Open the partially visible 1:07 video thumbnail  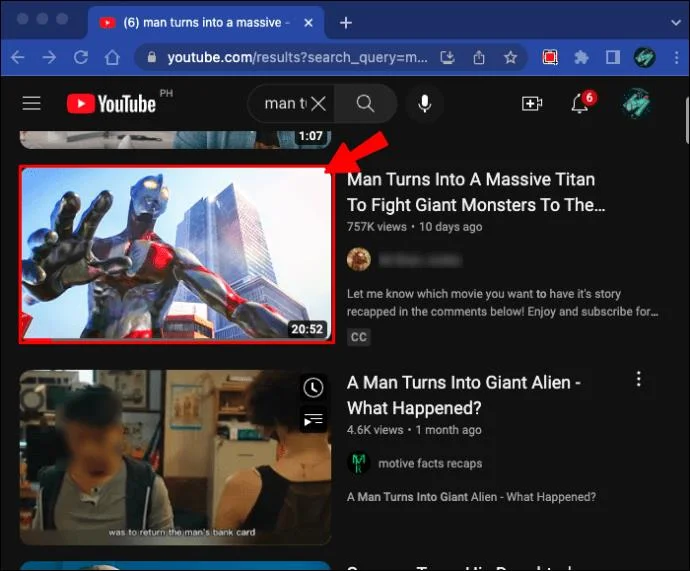click(175, 139)
